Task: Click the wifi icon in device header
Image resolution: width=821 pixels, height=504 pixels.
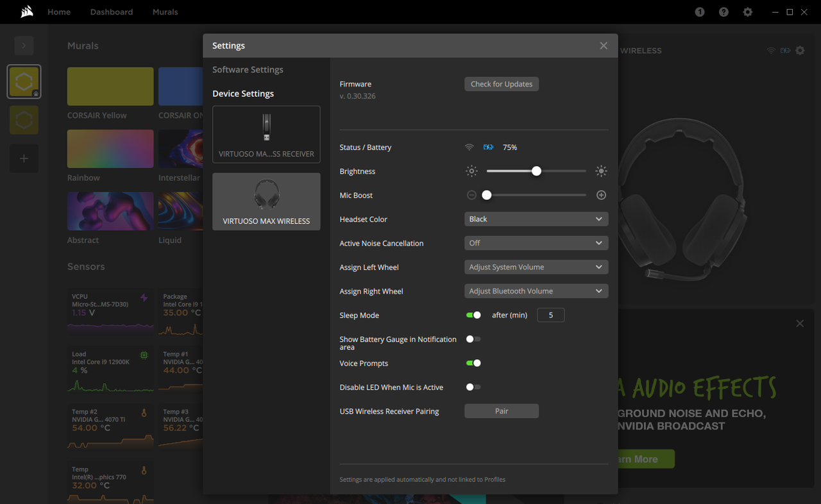Action: click(x=771, y=50)
